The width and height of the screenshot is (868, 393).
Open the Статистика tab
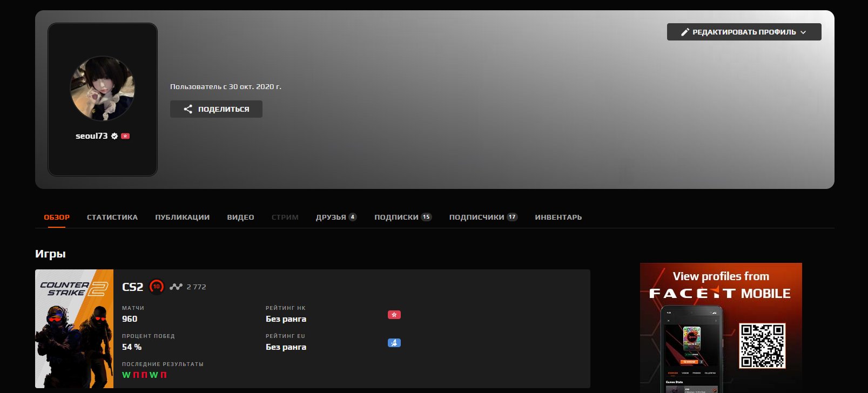point(112,217)
